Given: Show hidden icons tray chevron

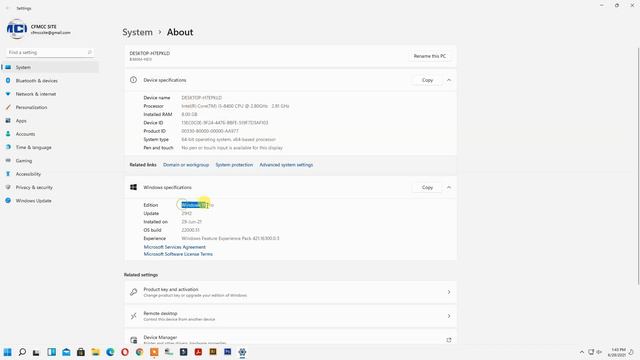Looking at the screenshot, I should [582, 352].
